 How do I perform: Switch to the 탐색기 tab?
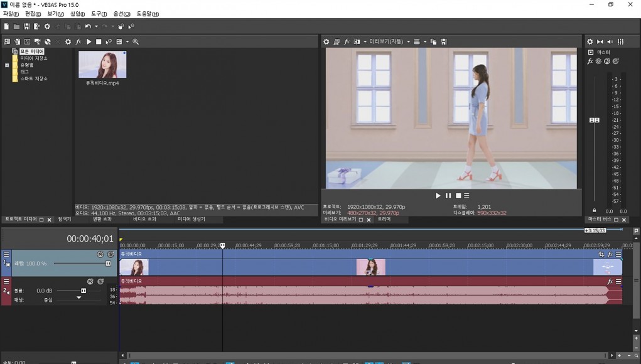[65, 220]
